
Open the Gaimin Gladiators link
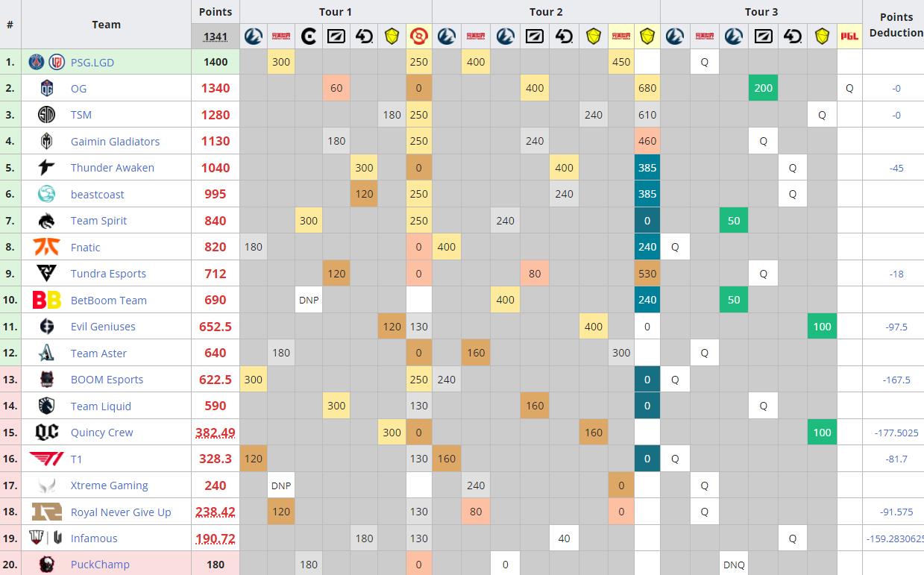pyautogui.click(x=115, y=142)
